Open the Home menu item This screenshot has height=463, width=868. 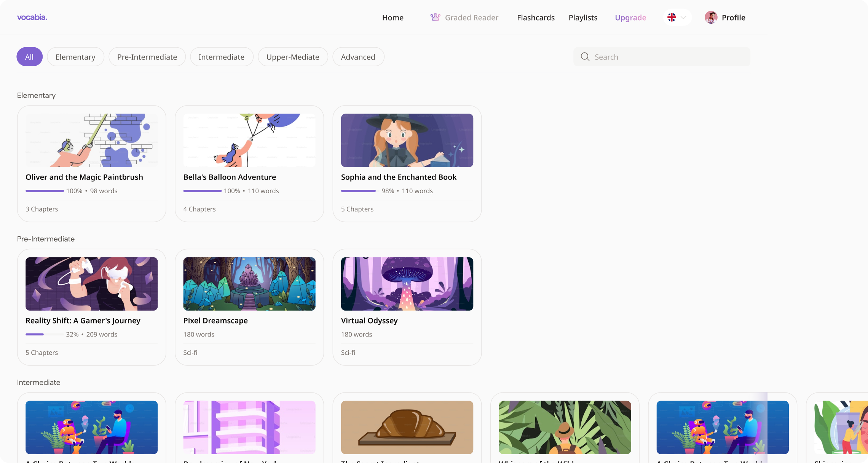[x=393, y=18]
